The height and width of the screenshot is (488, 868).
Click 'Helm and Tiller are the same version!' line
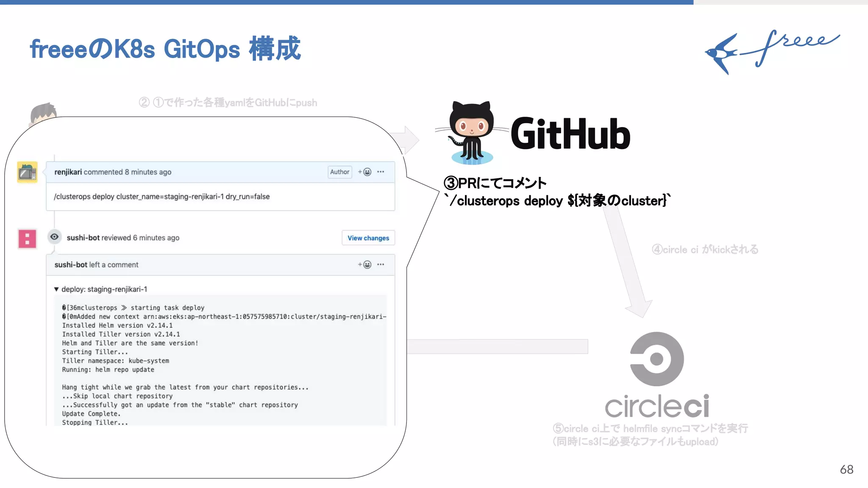click(130, 343)
